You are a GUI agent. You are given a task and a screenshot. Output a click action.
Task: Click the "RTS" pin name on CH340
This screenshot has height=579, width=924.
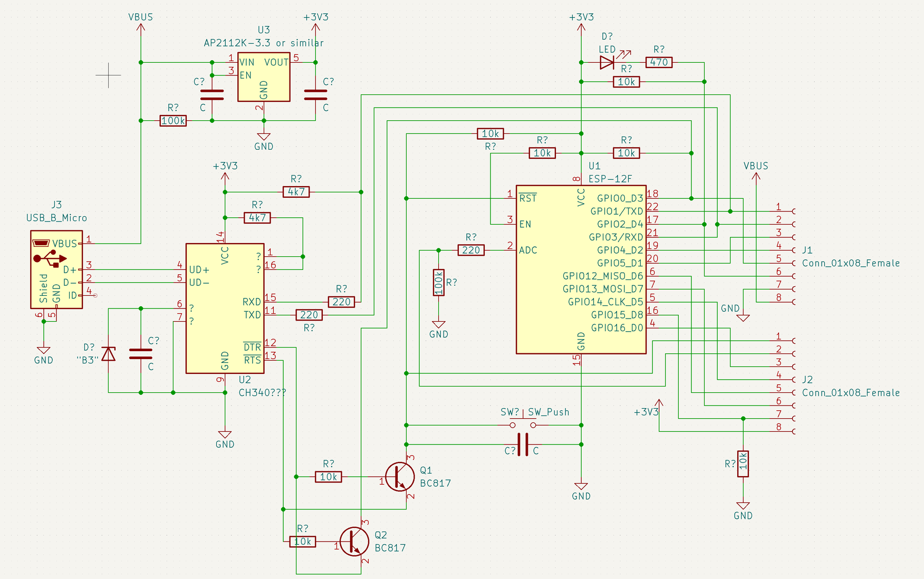252,360
